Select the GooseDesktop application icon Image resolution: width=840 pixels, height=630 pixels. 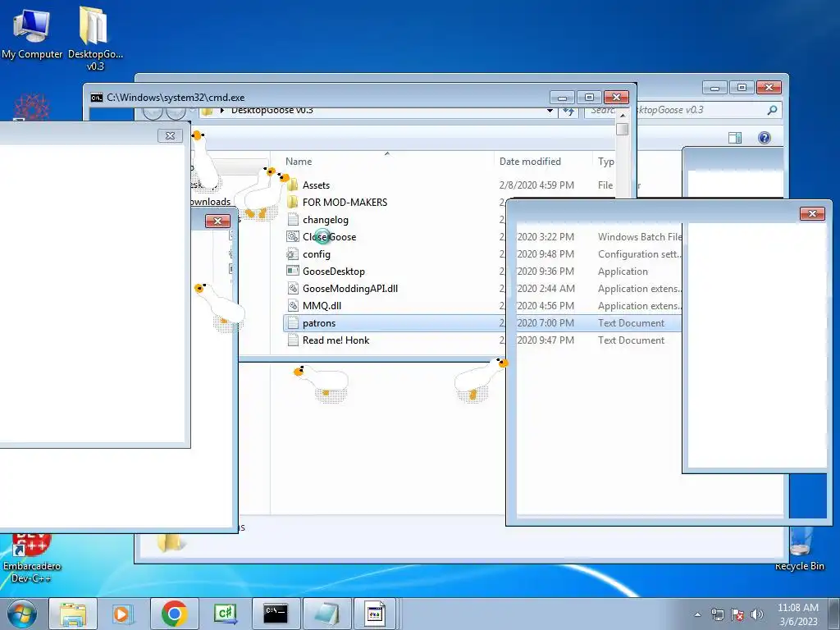coord(293,271)
